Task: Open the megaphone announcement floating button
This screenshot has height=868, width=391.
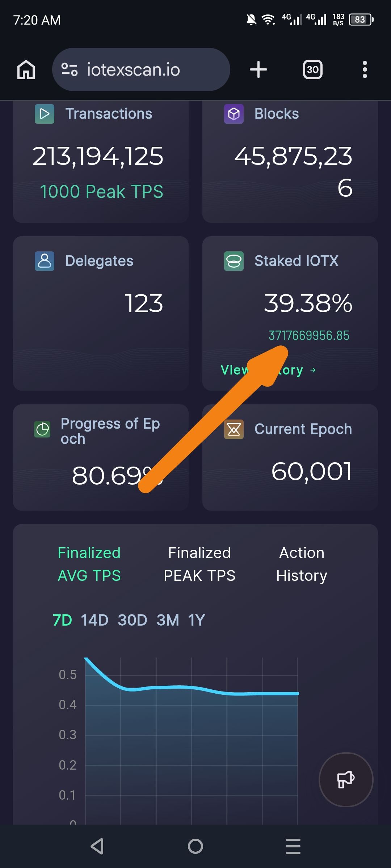Action: [346, 779]
